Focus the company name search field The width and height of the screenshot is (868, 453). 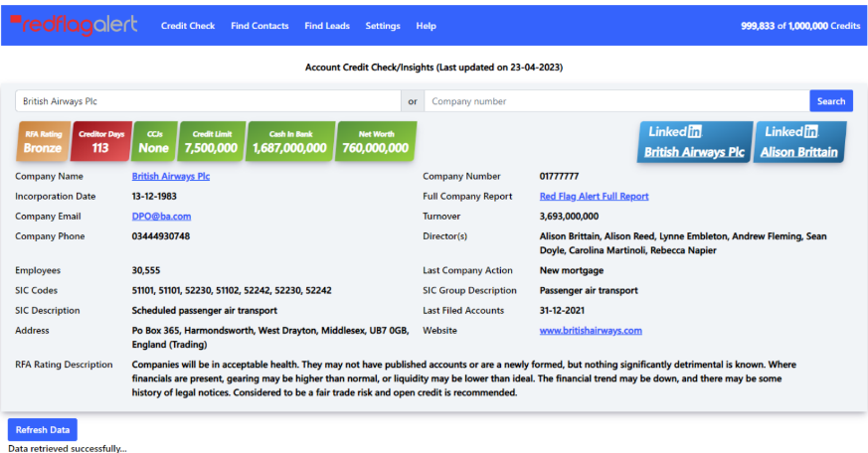click(208, 101)
